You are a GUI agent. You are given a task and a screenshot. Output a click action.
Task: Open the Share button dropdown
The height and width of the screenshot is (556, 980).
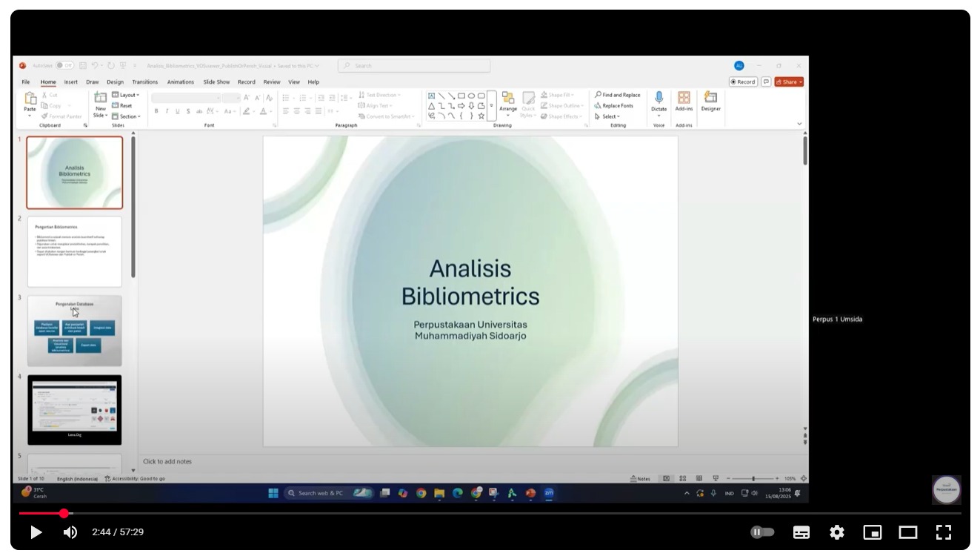tap(789, 82)
